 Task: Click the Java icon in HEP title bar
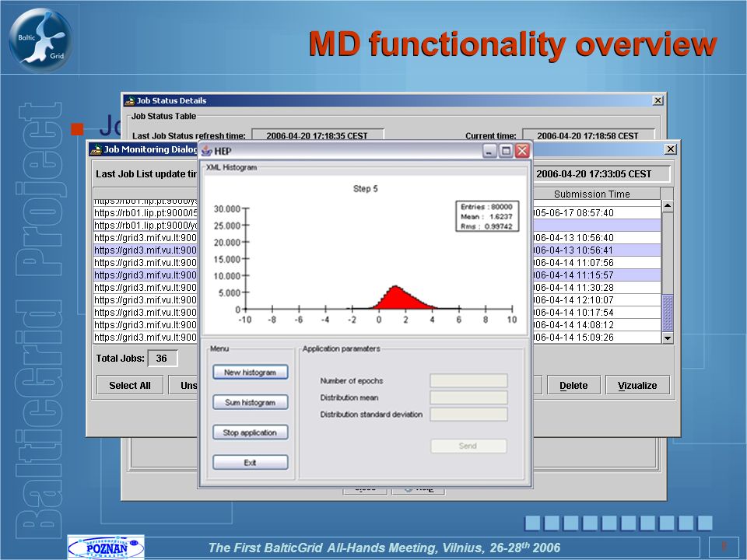(x=207, y=151)
